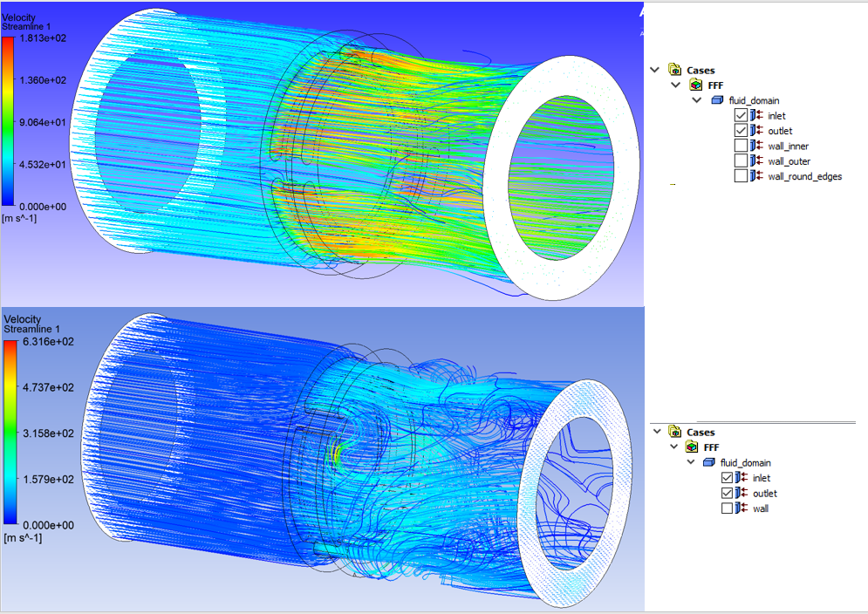The image size is (868, 614).
Task: Click the 6.316e+02 maximum legend value
Action: [x=48, y=342]
